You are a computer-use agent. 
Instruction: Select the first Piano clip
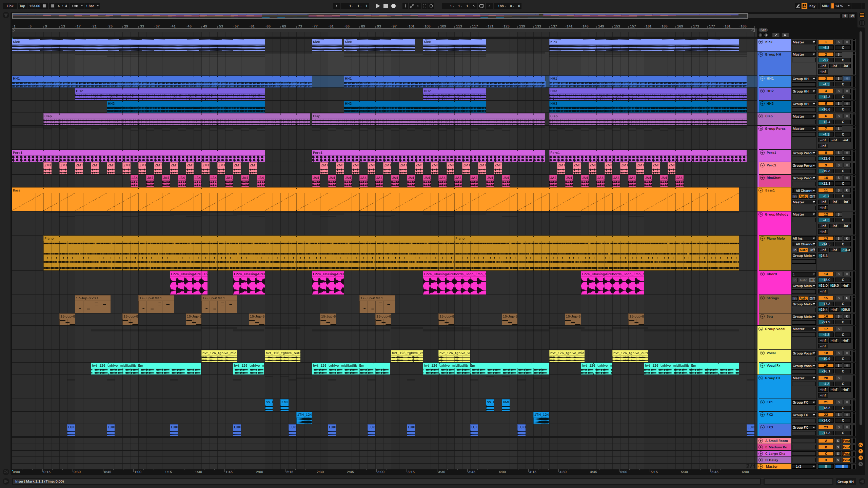pyautogui.click(x=249, y=253)
